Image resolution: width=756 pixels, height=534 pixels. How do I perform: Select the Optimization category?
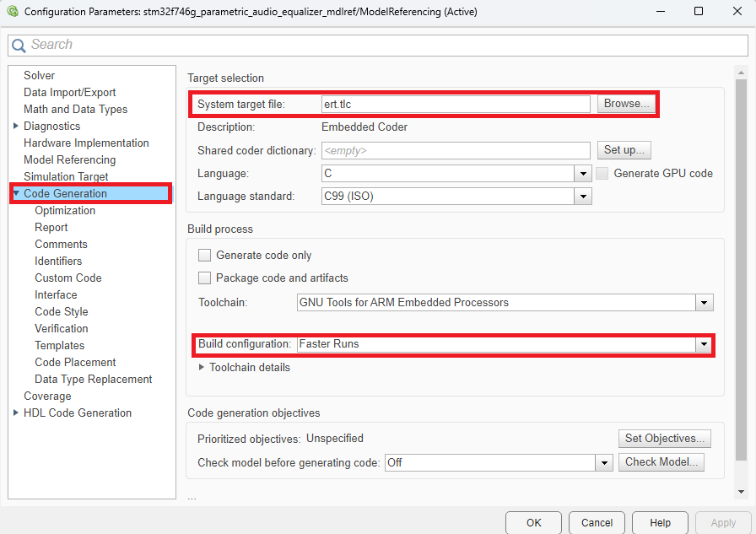[x=64, y=210]
